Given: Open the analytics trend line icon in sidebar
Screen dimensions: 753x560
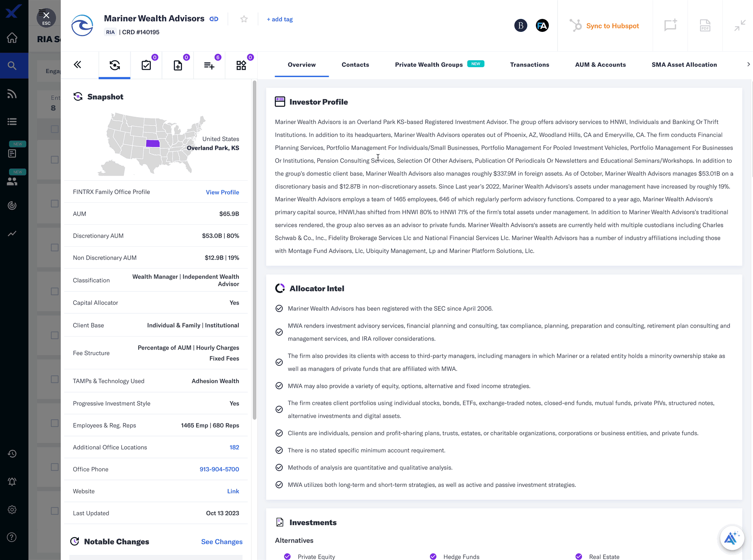Looking at the screenshot, I should 12,234.
